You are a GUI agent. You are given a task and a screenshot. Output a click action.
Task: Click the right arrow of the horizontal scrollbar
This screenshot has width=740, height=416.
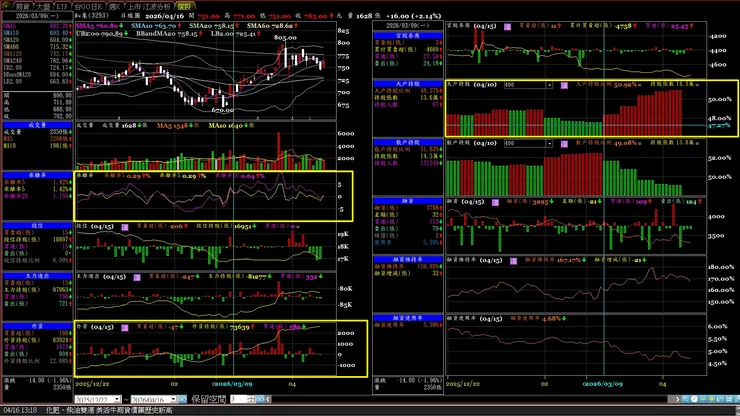click(x=677, y=399)
